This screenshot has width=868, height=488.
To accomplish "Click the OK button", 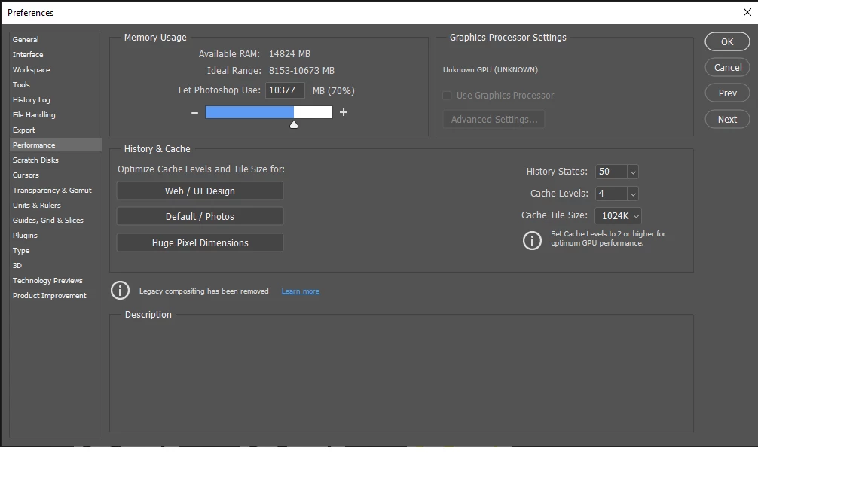I will [727, 41].
